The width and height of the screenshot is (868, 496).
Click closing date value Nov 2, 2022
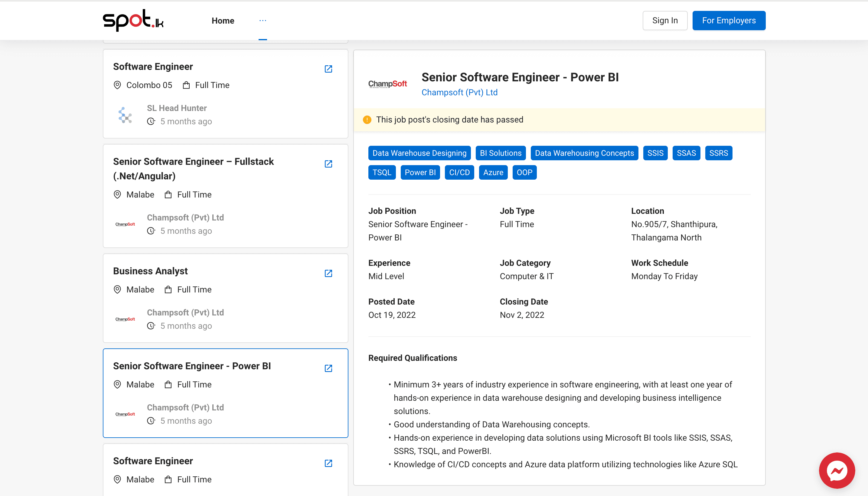521,315
